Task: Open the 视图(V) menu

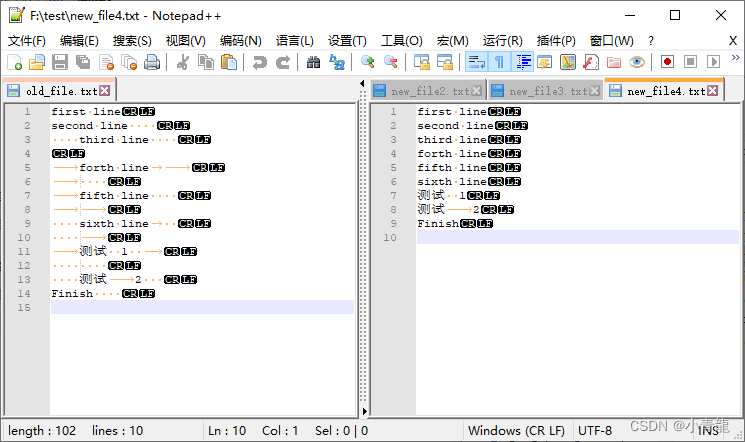Action: pos(185,41)
